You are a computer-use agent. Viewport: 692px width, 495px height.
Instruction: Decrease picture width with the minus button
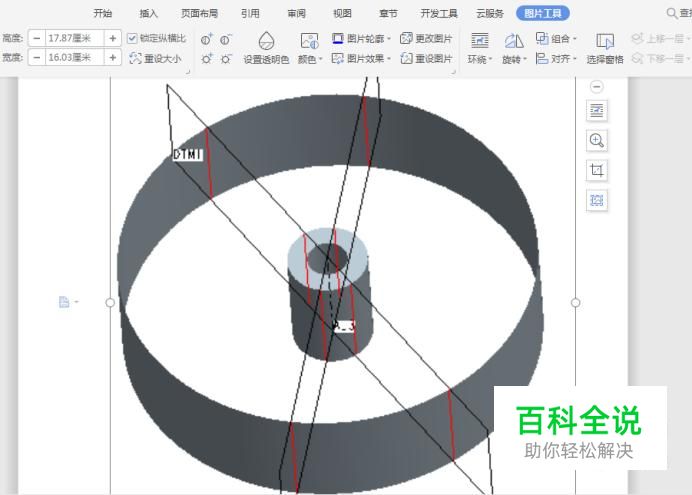[37, 58]
